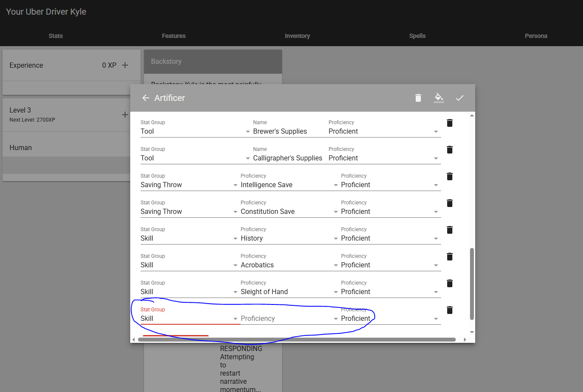Viewport: 583px width, 392px height.
Task: Open the empty Proficiency dropdown in the new Skill row
Action: click(x=289, y=319)
